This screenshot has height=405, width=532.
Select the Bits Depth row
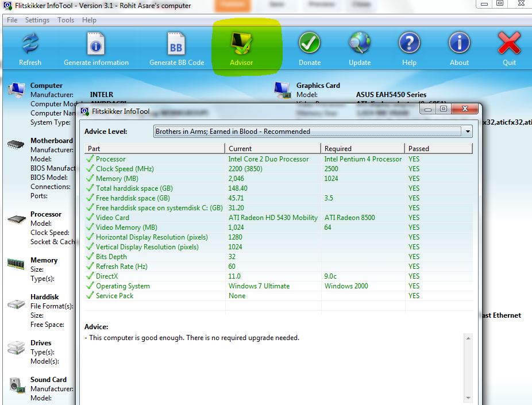pos(278,257)
